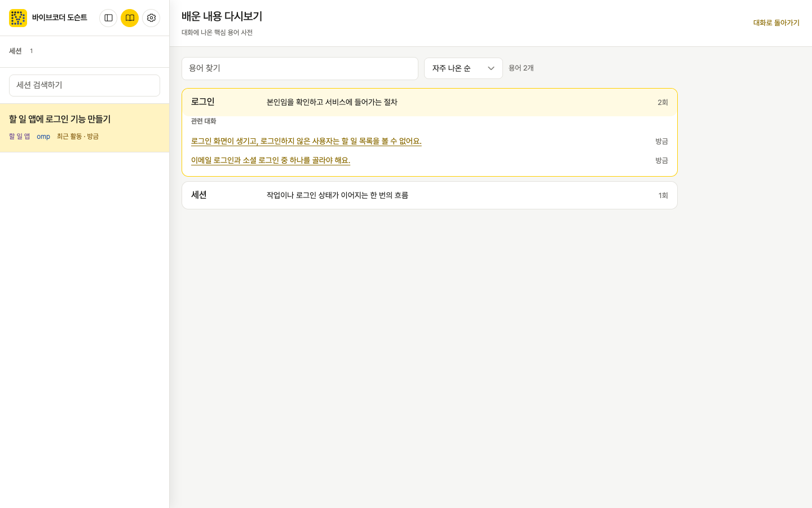Image resolution: width=812 pixels, height=508 pixels.
Task: Click definition 작업이나 로그인 상태가 이어지는 한 번의 흐름
Action: 337,195
